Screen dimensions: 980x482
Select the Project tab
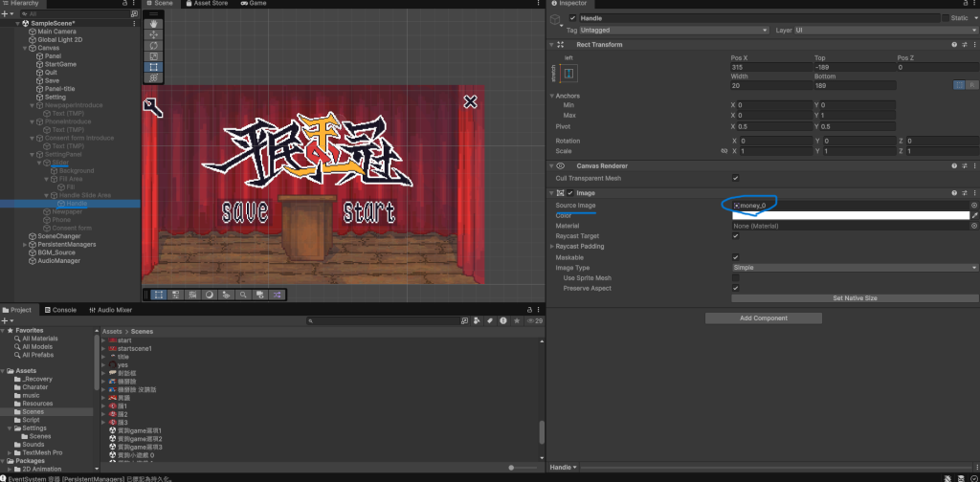tap(17, 310)
